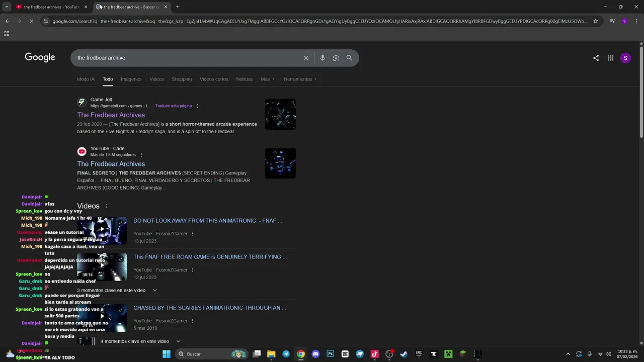Screen dimensions: 644x362
Task: Open Chrome media control button
Action: pyautogui.click(x=612, y=21)
